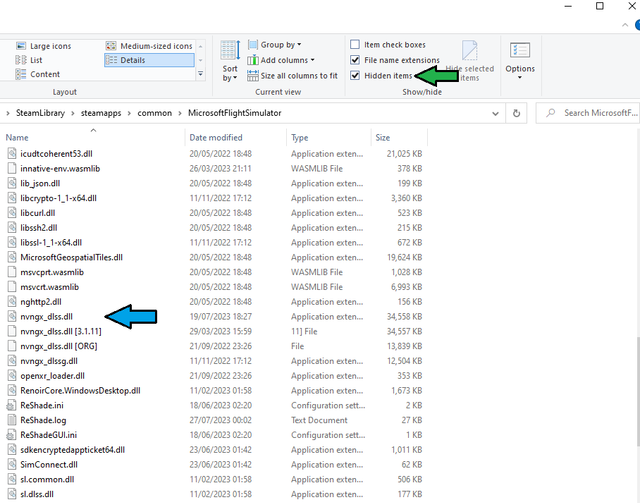Select libcrypto-1_1-x64.dll file icon
This screenshot has height=503, width=640.
pos(12,198)
